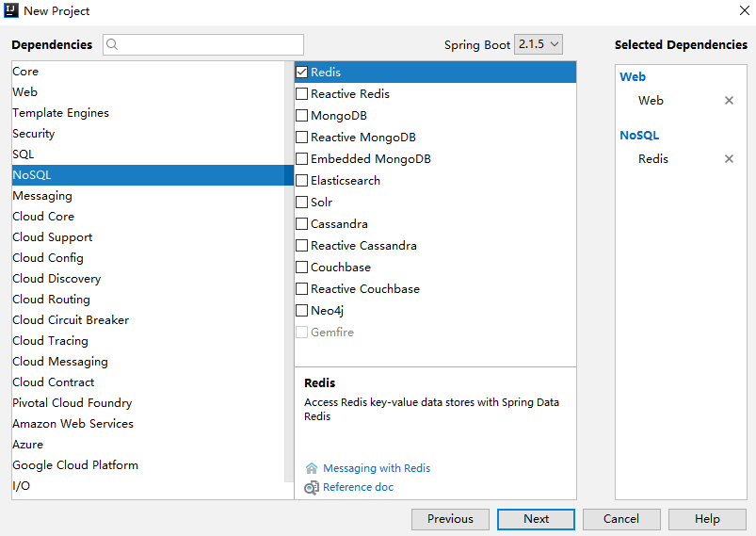Check the MongoDB dependency
The width and height of the screenshot is (756, 536).
[302, 116]
